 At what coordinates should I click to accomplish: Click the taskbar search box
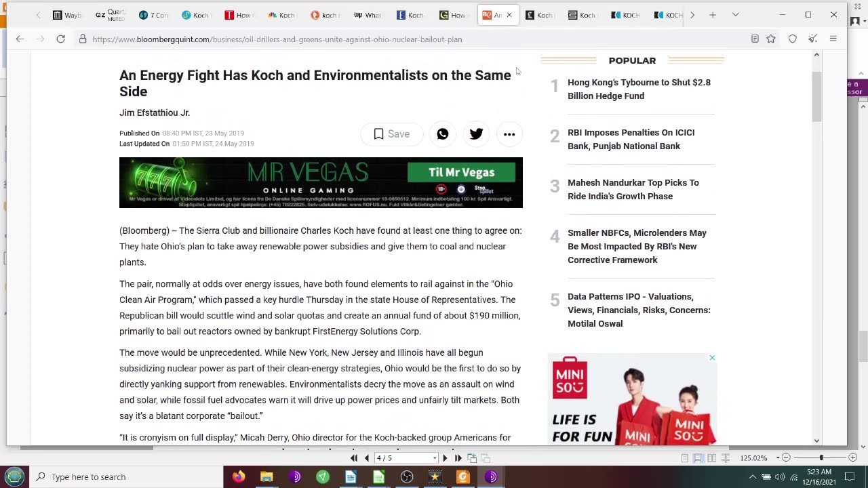[x=127, y=476]
